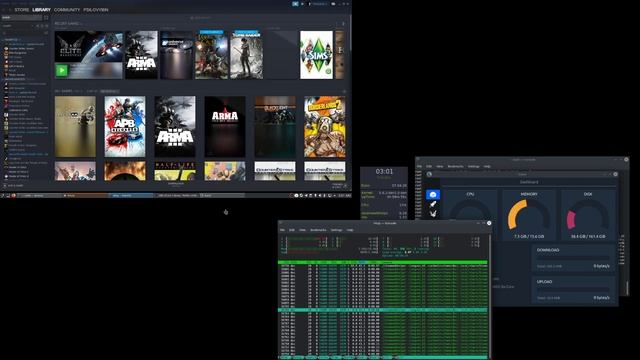Click the red browser icon on the inner taskbar
Viewport: 640px width, 360px height.
(x=13, y=196)
